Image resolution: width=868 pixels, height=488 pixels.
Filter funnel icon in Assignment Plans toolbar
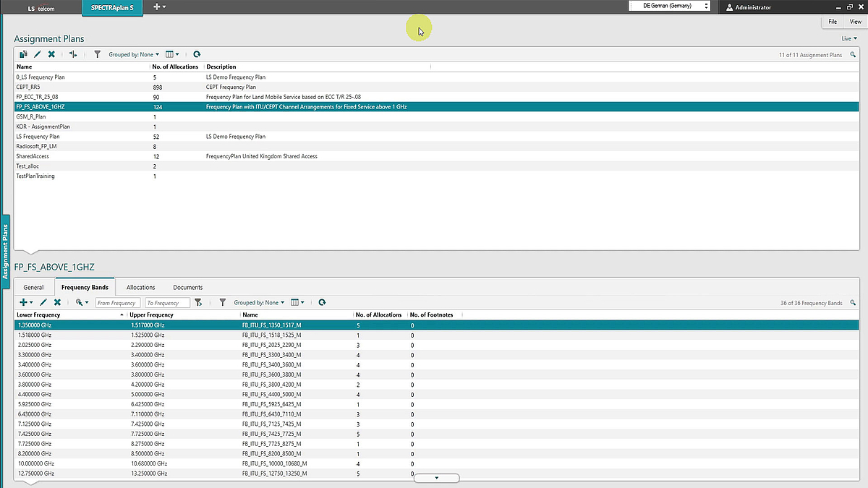click(x=98, y=54)
